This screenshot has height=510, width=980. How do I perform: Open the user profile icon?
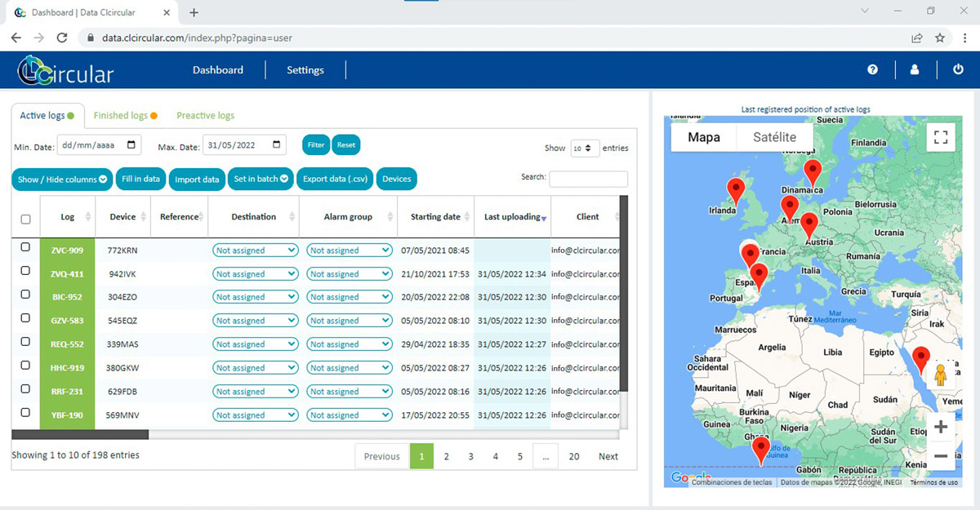click(x=915, y=69)
